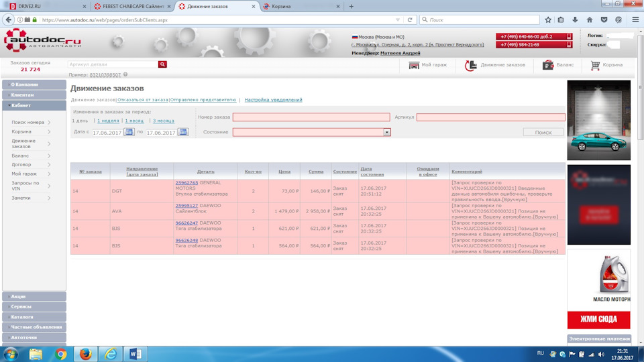Open part number 25962765 link

[x=186, y=182]
